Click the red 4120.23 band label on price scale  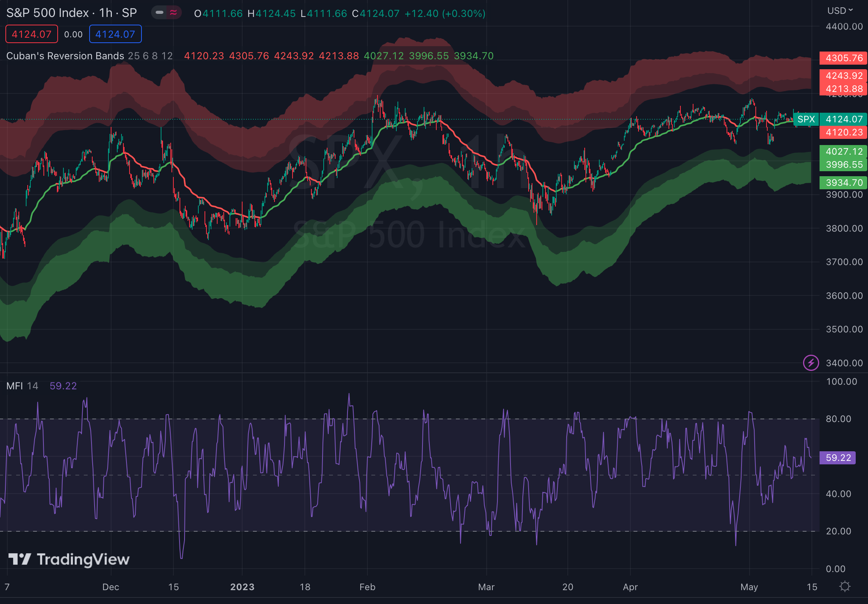point(843,132)
